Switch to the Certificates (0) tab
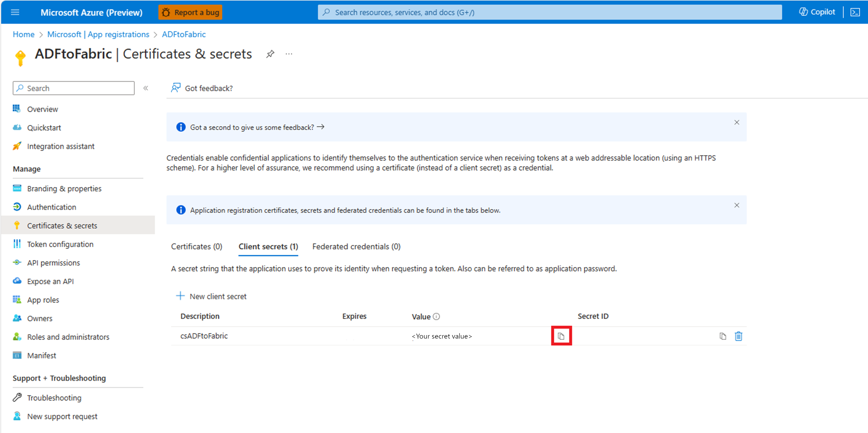The image size is (868, 433). coord(196,246)
